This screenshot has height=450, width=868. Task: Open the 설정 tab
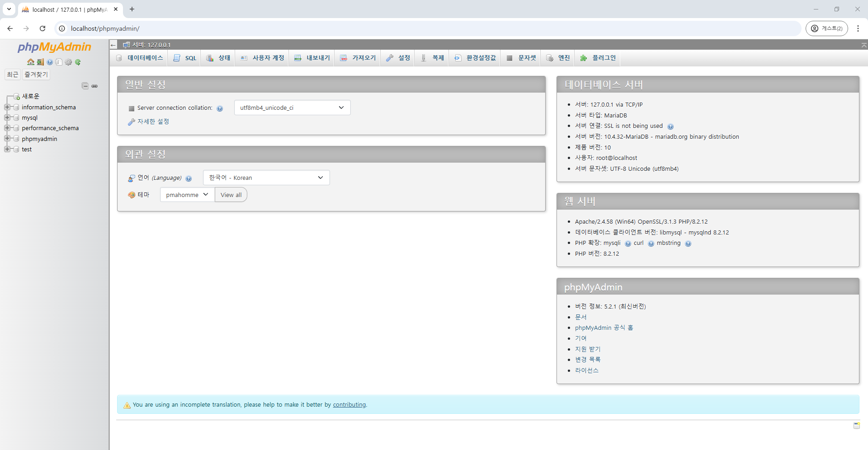coord(398,58)
